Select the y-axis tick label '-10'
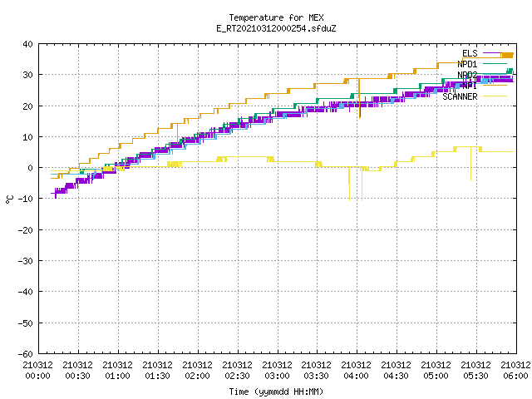The image size is (532, 399). [26, 199]
